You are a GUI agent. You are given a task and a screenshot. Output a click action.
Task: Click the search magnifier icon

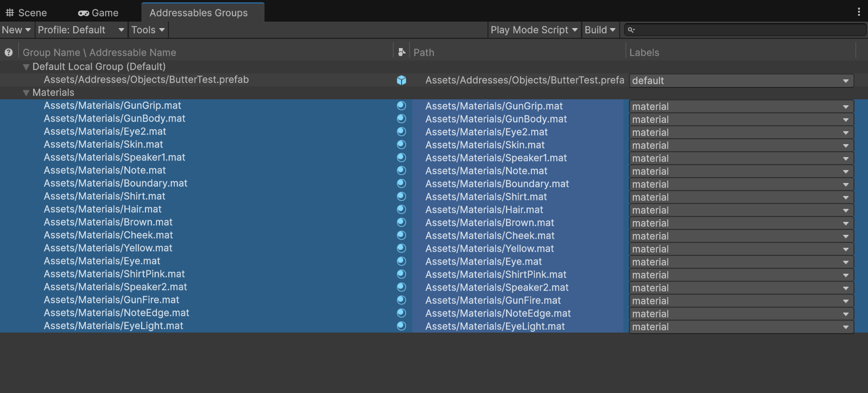631,30
